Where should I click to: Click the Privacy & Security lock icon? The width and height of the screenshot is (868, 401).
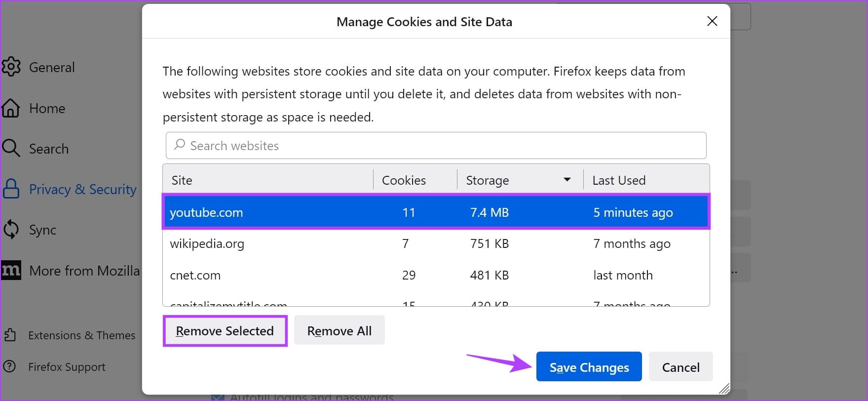pyautogui.click(x=11, y=189)
